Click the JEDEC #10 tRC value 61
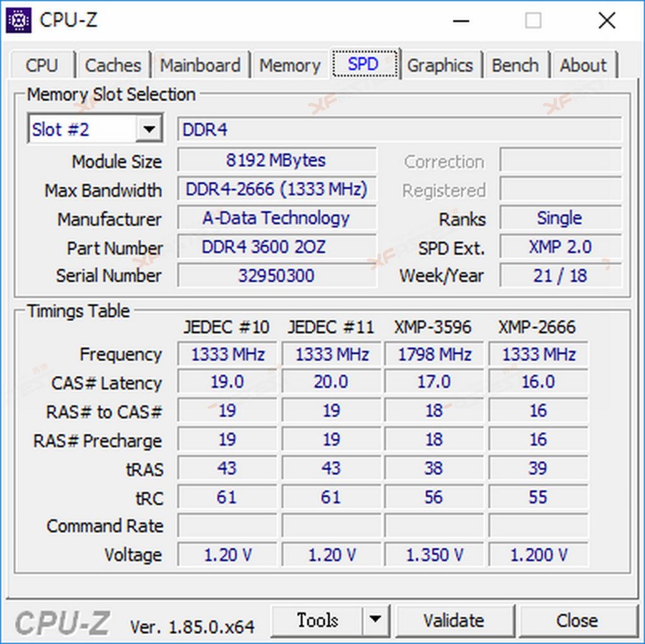 tap(227, 497)
